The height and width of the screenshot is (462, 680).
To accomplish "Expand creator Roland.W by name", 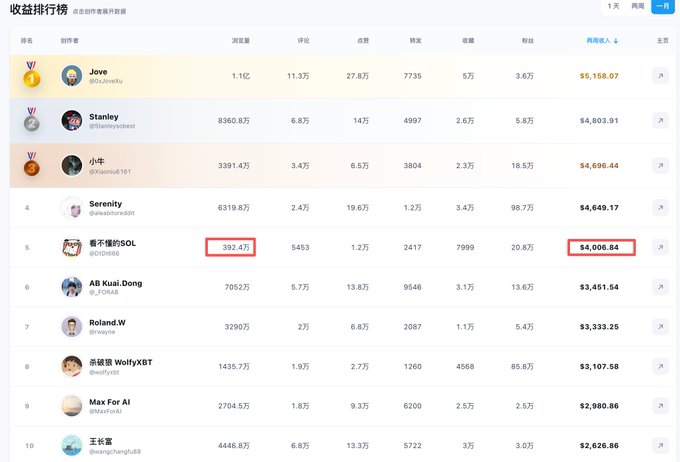I will tap(107, 323).
